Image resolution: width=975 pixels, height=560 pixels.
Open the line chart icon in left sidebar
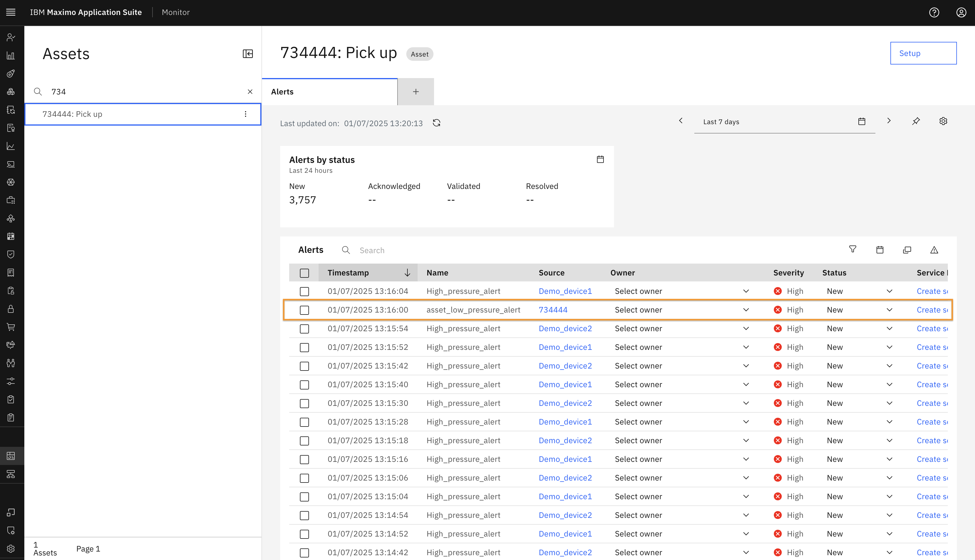(11, 146)
